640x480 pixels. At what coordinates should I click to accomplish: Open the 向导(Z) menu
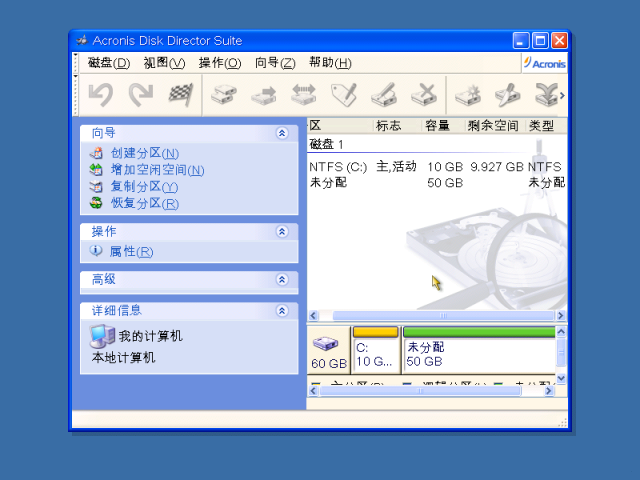coord(275,63)
